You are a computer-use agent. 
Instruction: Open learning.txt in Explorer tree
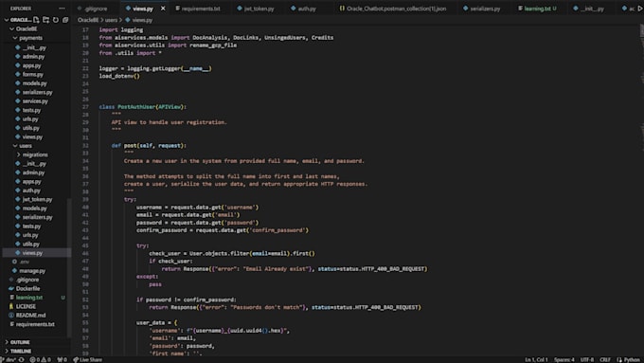coord(28,298)
